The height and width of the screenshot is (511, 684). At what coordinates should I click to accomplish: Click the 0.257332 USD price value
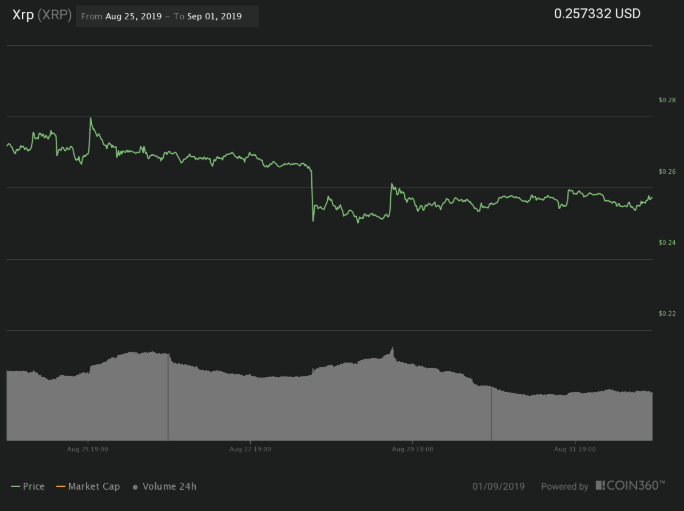[x=597, y=14]
